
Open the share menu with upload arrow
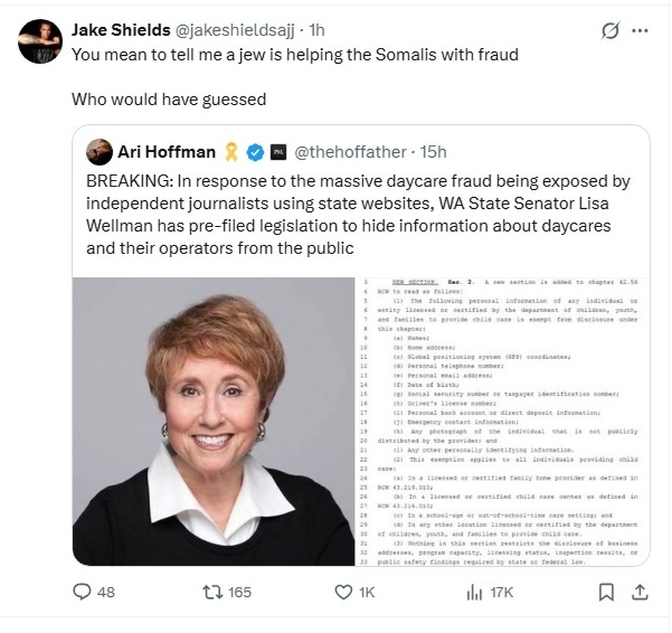(638, 592)
